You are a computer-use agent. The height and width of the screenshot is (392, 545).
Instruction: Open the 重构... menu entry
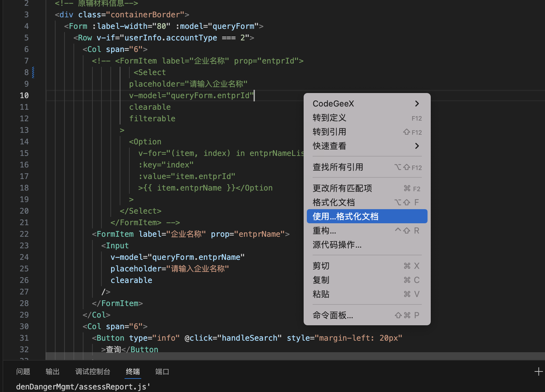(x=367, y=231)
